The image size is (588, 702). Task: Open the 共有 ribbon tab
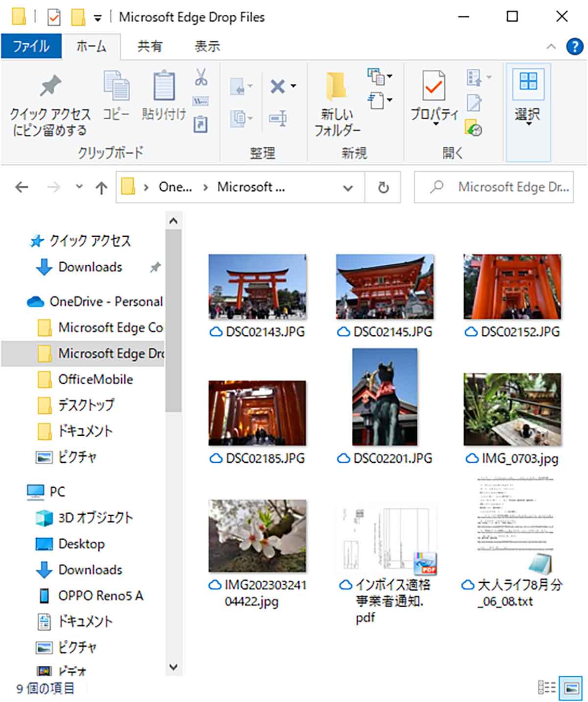[149, 47]
